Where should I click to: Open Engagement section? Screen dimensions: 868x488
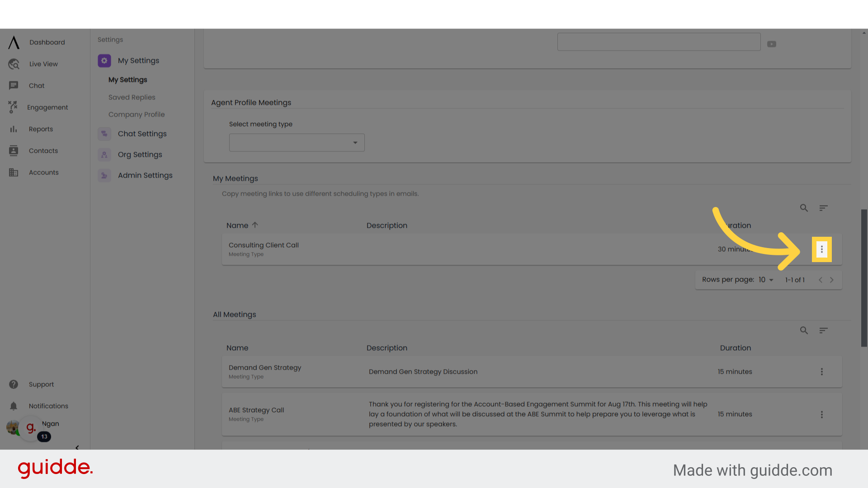47,107
